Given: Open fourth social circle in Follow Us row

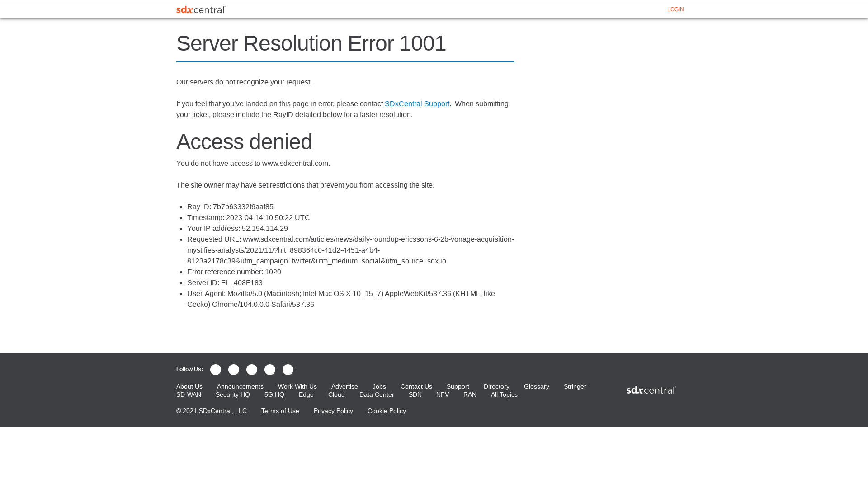Looking at the screenshot, I should click(x=270, y=370).
